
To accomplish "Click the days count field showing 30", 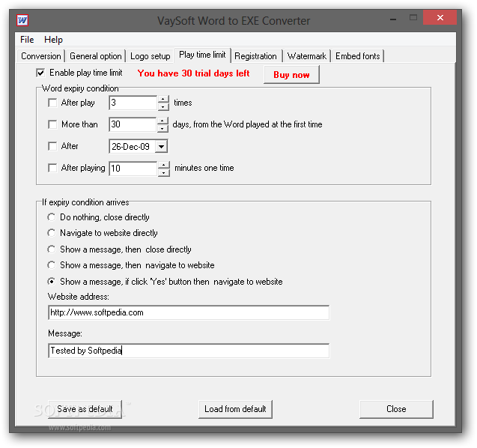I will 133,124.
